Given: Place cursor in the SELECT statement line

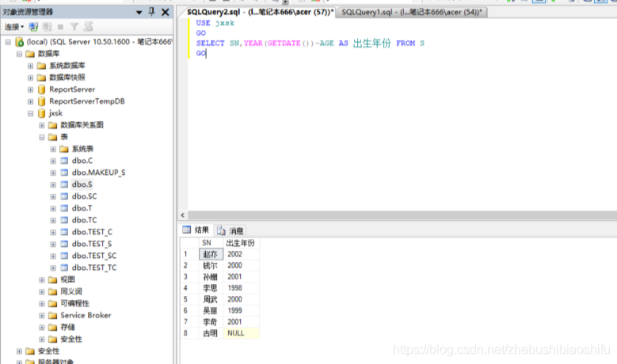Looking at the screenshot, I should (310, 44).
